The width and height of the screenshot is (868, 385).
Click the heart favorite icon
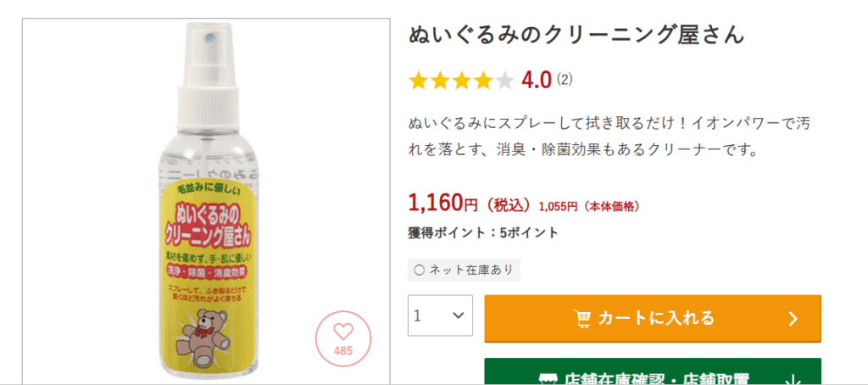[343, 332]
